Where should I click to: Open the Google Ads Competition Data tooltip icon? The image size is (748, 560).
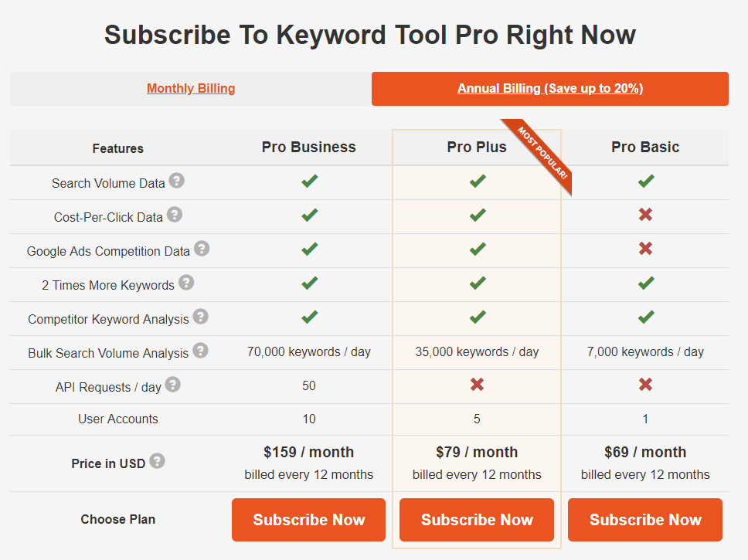[202, 250]
